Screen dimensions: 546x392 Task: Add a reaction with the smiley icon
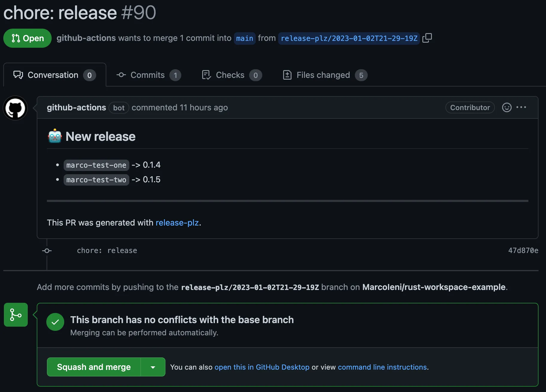[507, 107]
